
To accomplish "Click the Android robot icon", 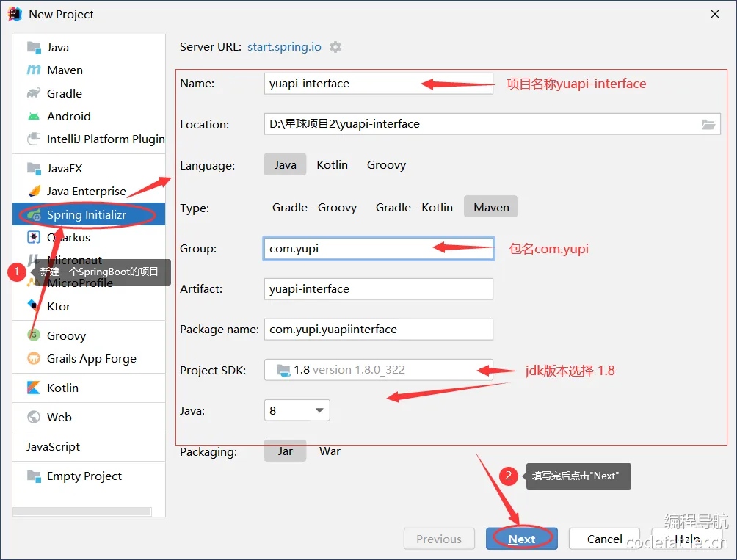I will (x=34, y=116).
